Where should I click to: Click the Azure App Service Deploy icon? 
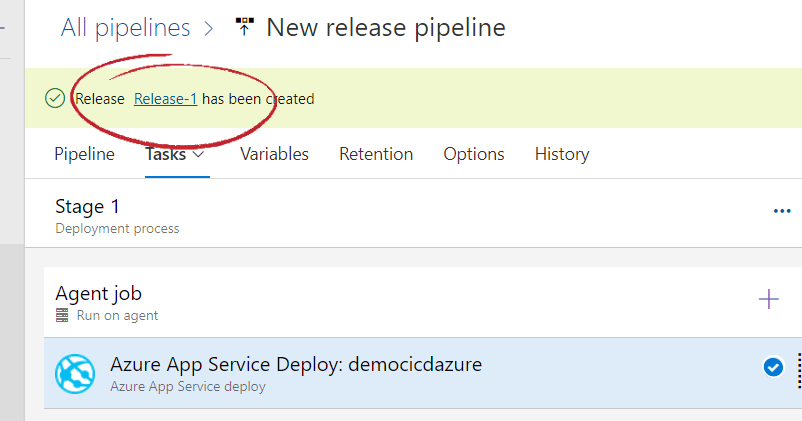(x=75, y=373)
